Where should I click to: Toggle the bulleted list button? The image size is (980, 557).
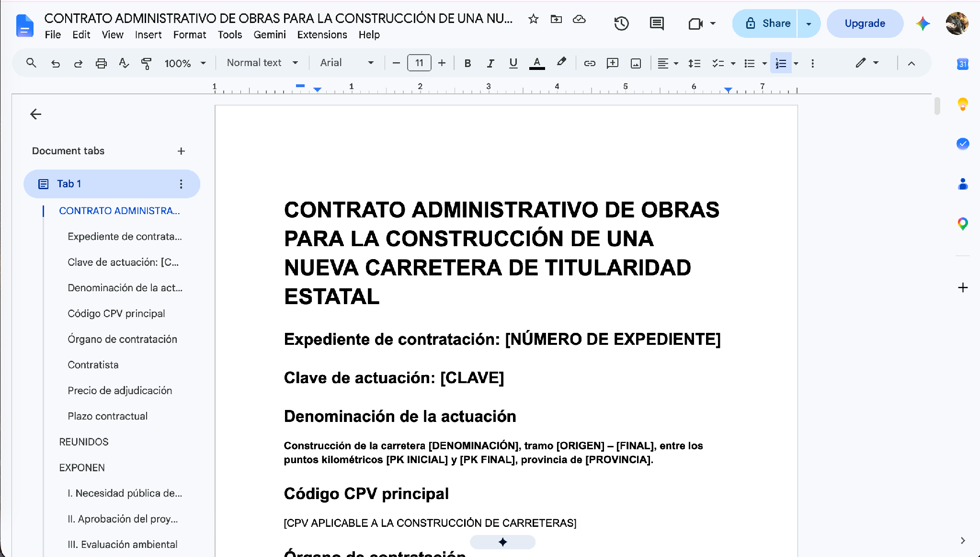[x=750, y=63]
